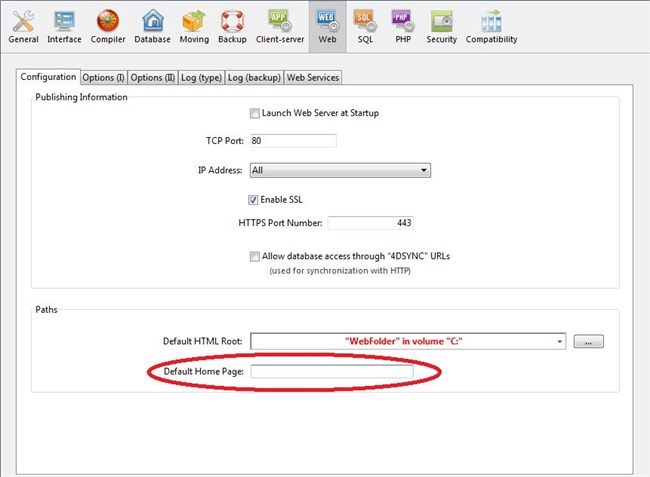Click the browse button for HTML Root
This screenshot has height=477, width=650.
(590, 342)
